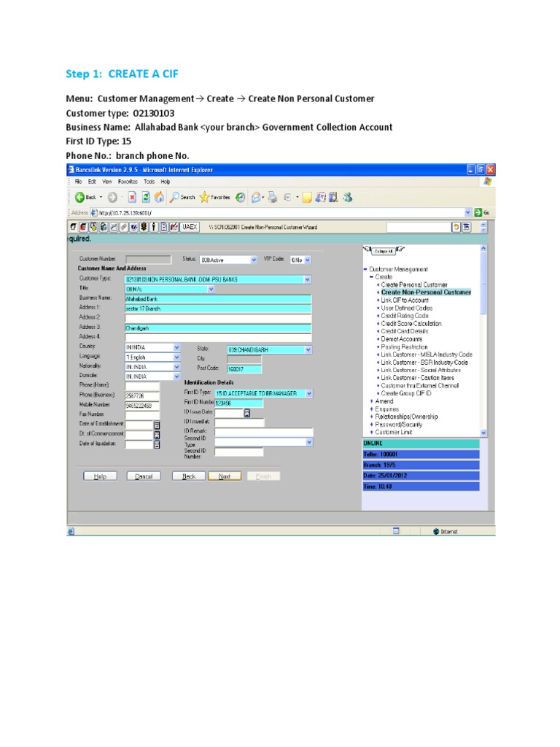
Task: Go to the browser Home icon
Action: point(159,197)
